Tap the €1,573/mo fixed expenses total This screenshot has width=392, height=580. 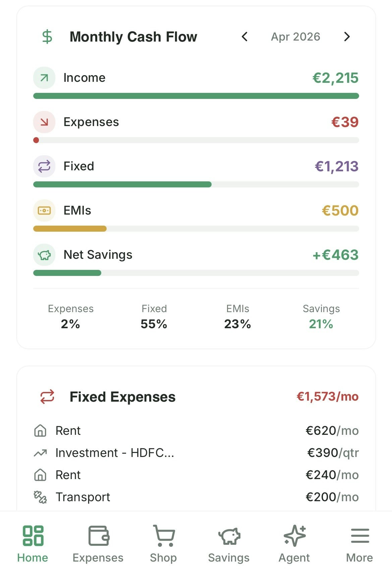point(327,397)
